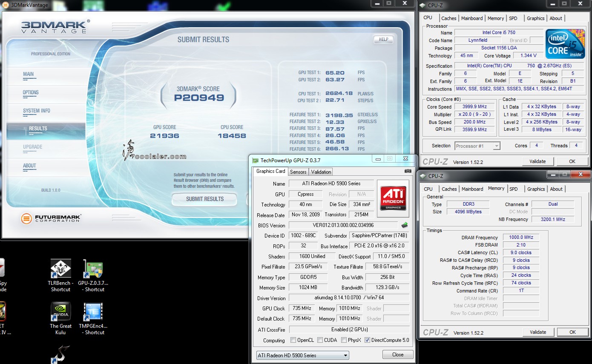Image resolution: width=592 pixels, height=364 pixels.
Task: Open the ATI Radeon HD 5900 Series dropdown
Action: coord(302,355)
